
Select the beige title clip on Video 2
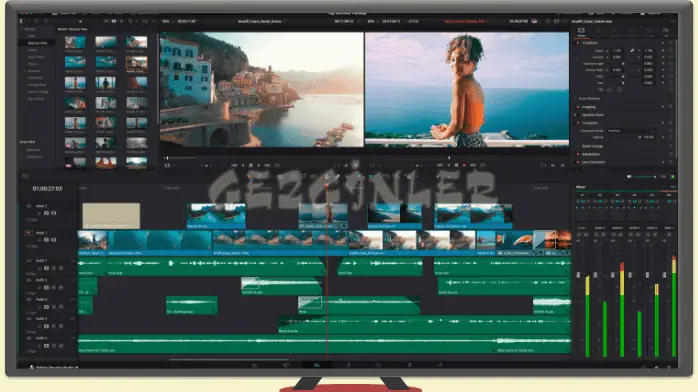[111, 216]
